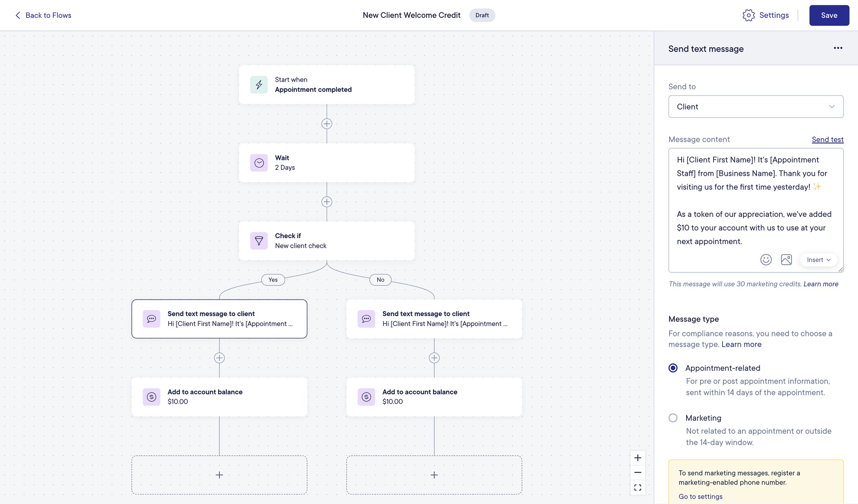The width and height of the screenshot is (858, 504).
Task: Select Yes branch Add to account balance card
Action: pos(220,397)
